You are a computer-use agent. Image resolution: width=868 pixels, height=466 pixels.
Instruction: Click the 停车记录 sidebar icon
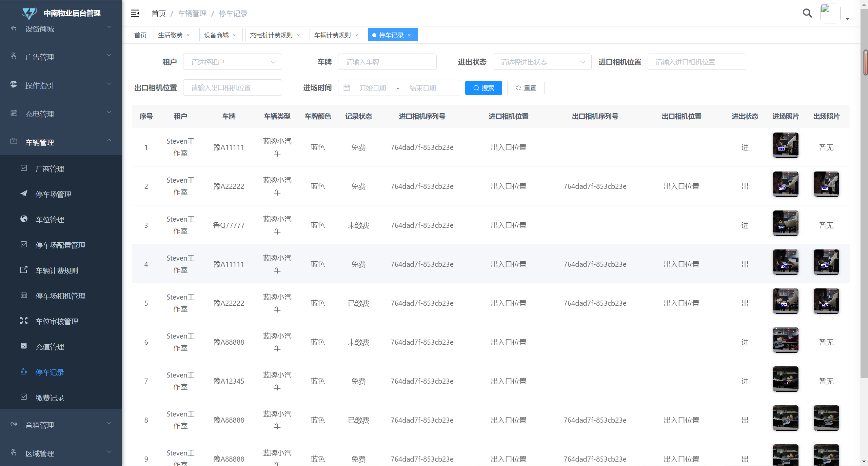click(24, 372)
